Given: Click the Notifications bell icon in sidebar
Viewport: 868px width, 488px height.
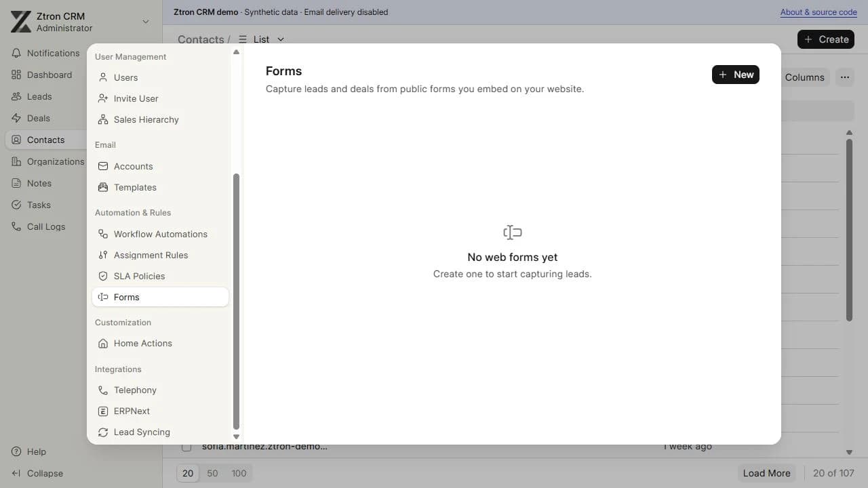Looking at the screenshot, I should pos(16,53).
